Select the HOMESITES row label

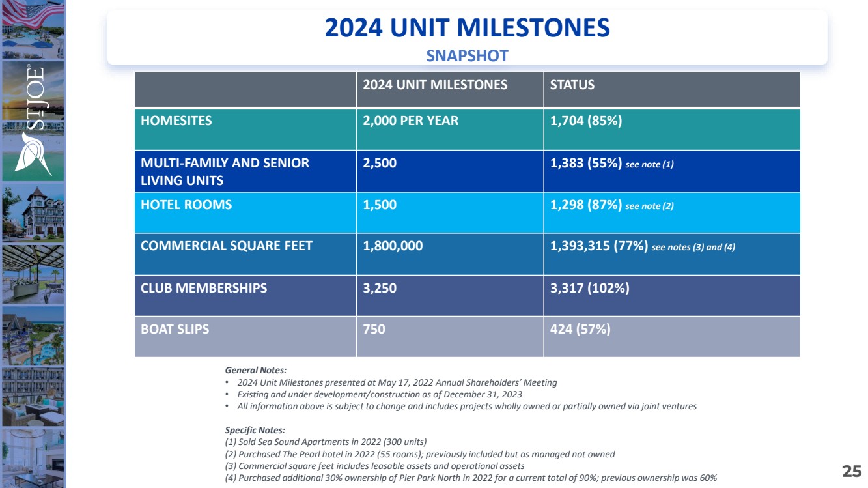coord(176,121)
